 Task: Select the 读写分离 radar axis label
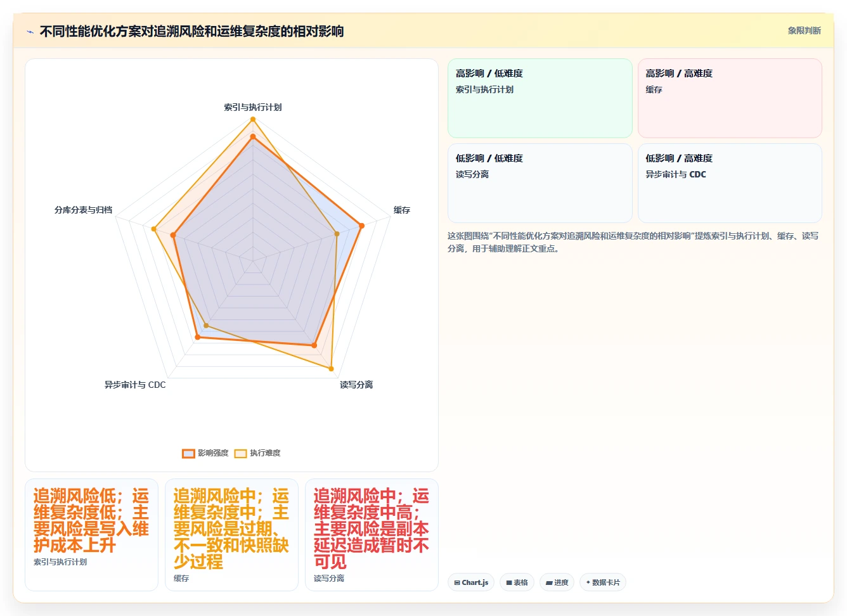click(x=356, y=385)
